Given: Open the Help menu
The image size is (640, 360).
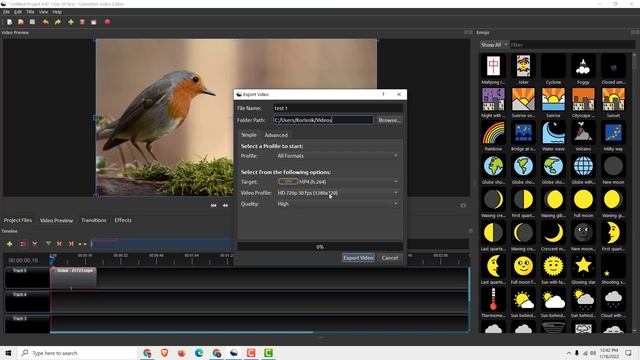Looking at the screenshot, I should point(57,12).
